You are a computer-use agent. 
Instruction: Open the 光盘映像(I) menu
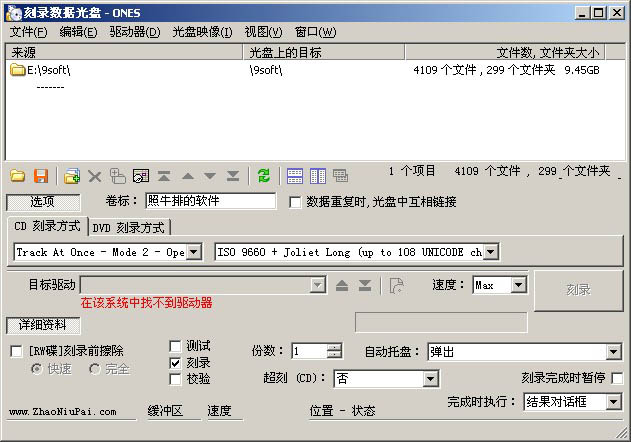click(202, 32)
